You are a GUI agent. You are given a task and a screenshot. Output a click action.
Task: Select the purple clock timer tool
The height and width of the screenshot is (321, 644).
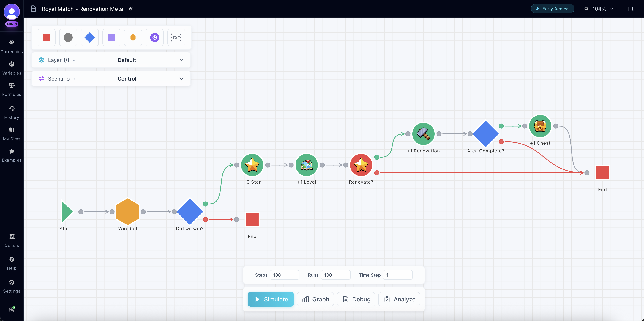click(154, 37)
